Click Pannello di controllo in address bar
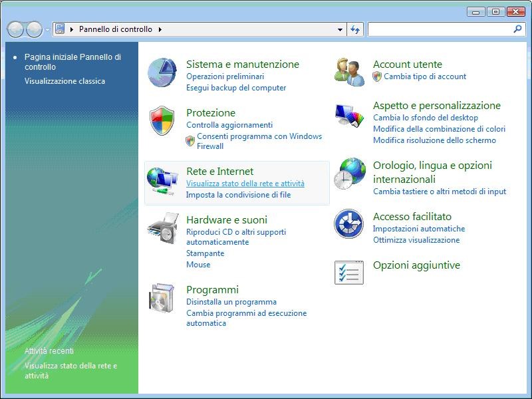 (x=115, y=29)
